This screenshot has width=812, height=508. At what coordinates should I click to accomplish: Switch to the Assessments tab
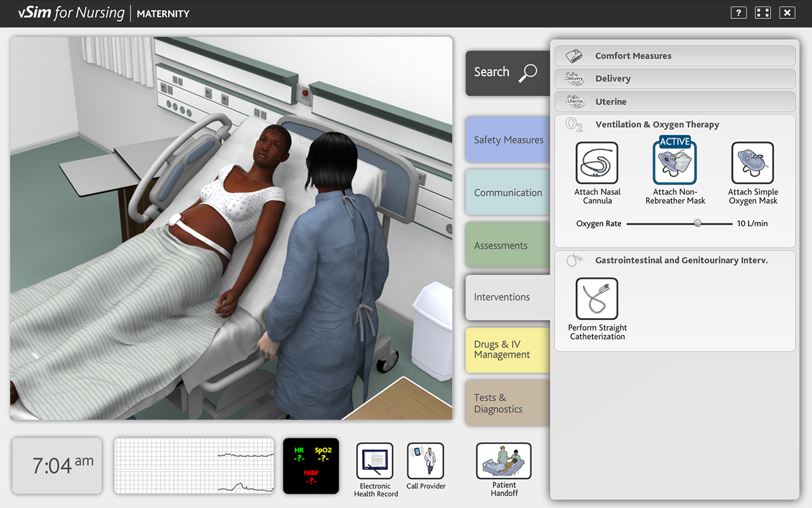pyautogui.click(x=507, y=245)
